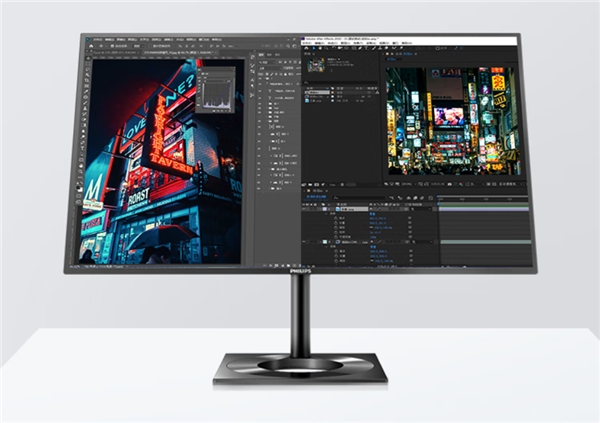600x423 pixels.
Task: Open layer kind filter dropdown in Layers panel
Action: (267, 62)
